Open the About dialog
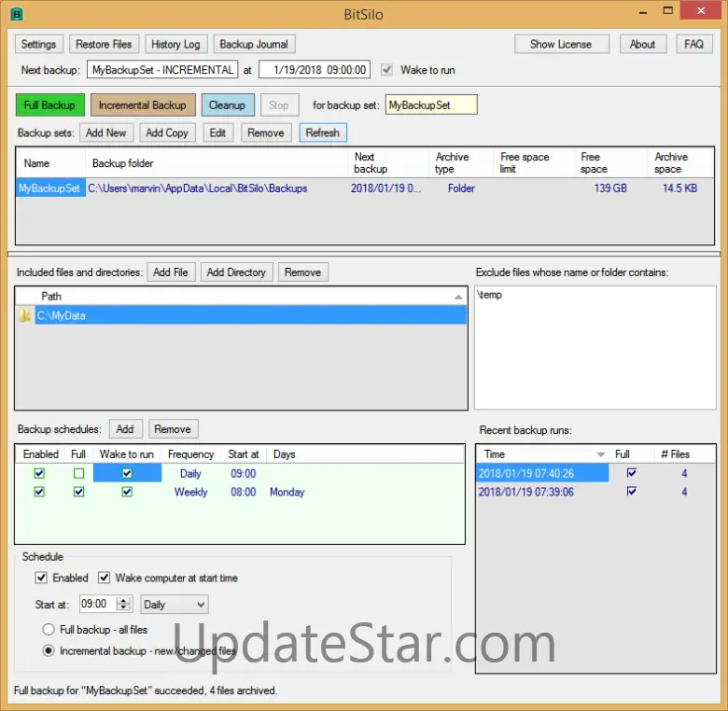Screen dimensions: 728x711 coord(642,44)
